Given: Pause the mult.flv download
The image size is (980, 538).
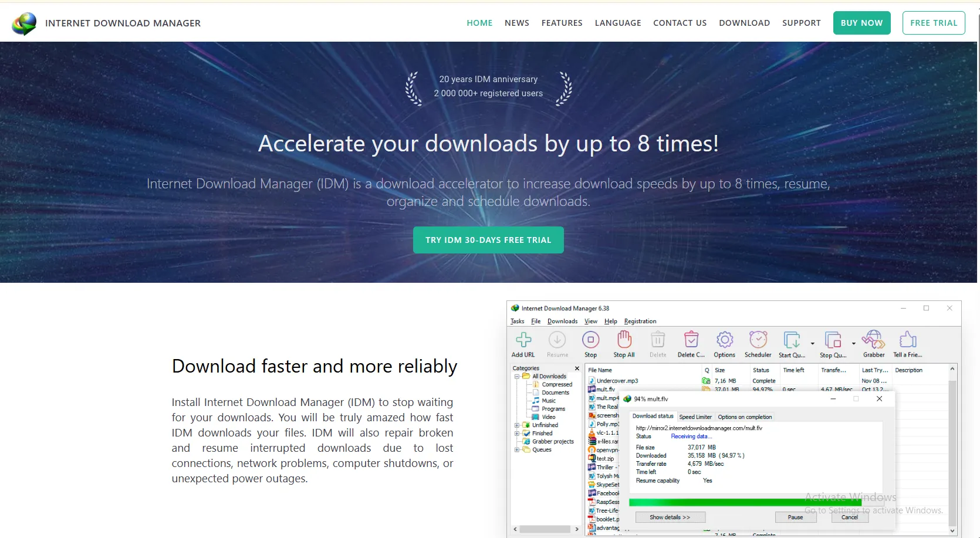Looking at the screenshot, I should click(x=795, y=517).
